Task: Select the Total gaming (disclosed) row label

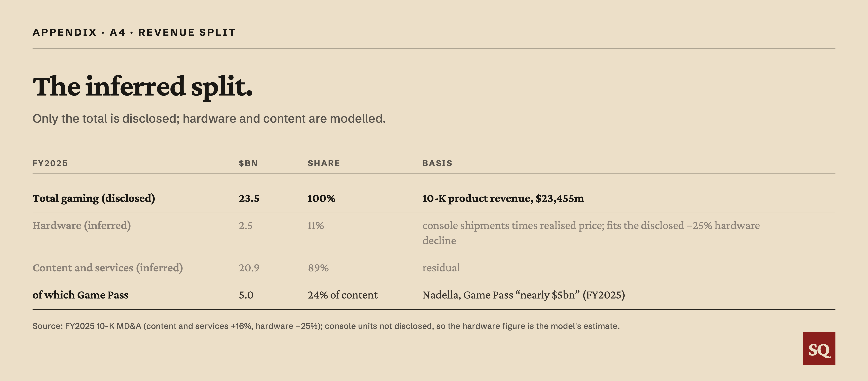Action: tap(94, 198)
